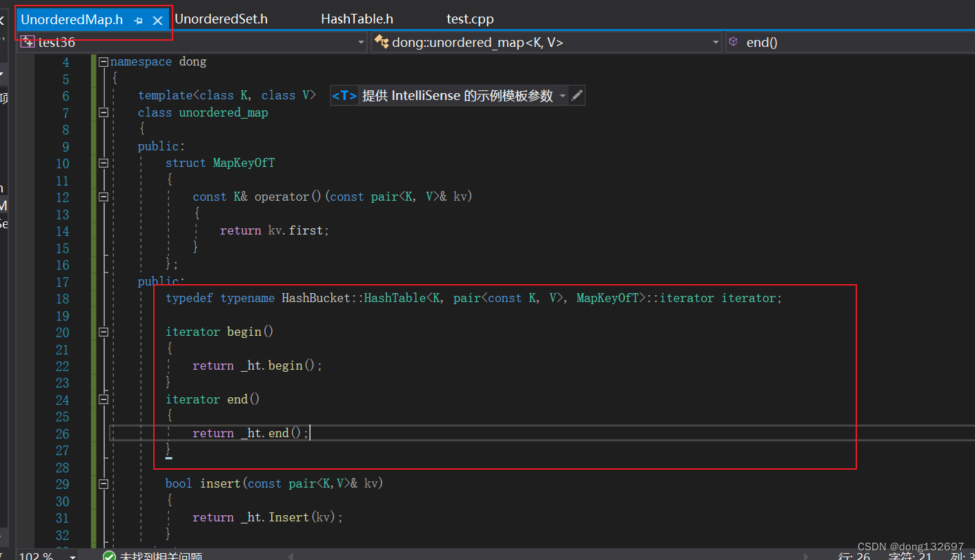Viewport: 975px width, 560px height.
Task: Collapse the bool insert function
Action: pos(104,483)
